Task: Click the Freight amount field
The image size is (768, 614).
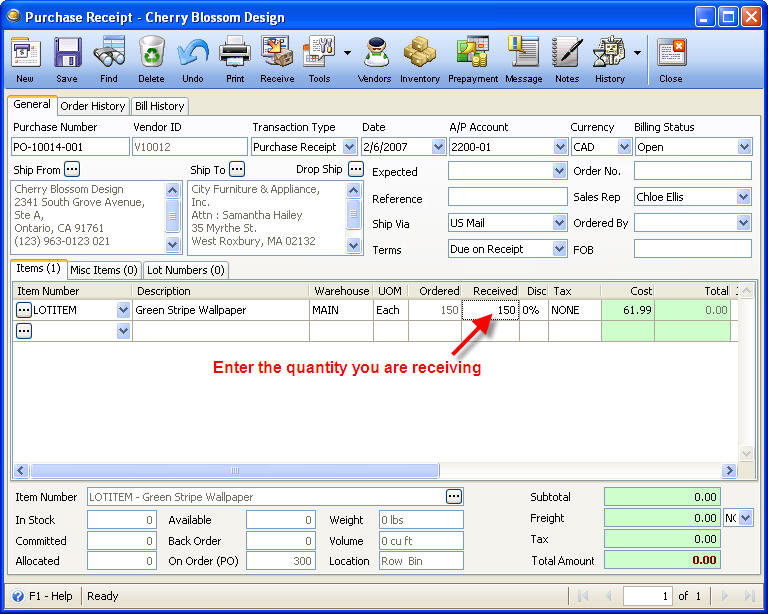Action: [662, 518]
